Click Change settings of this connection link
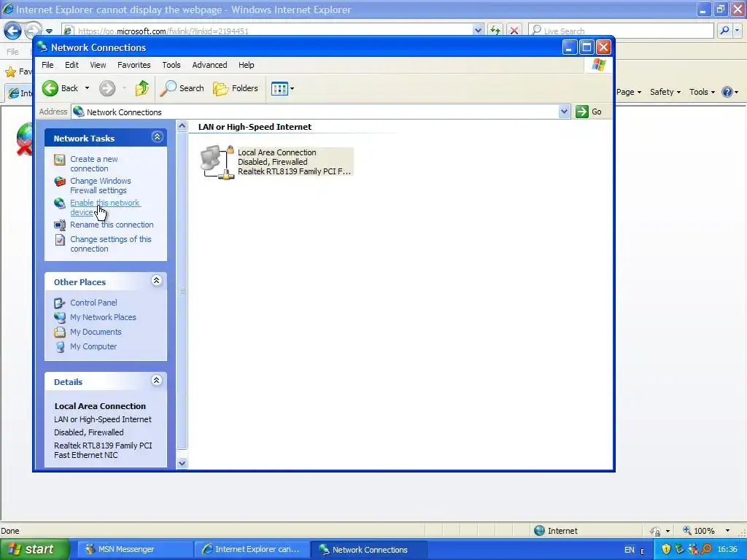The height and width of the screenshot is (560, 747). click(111, 244)
